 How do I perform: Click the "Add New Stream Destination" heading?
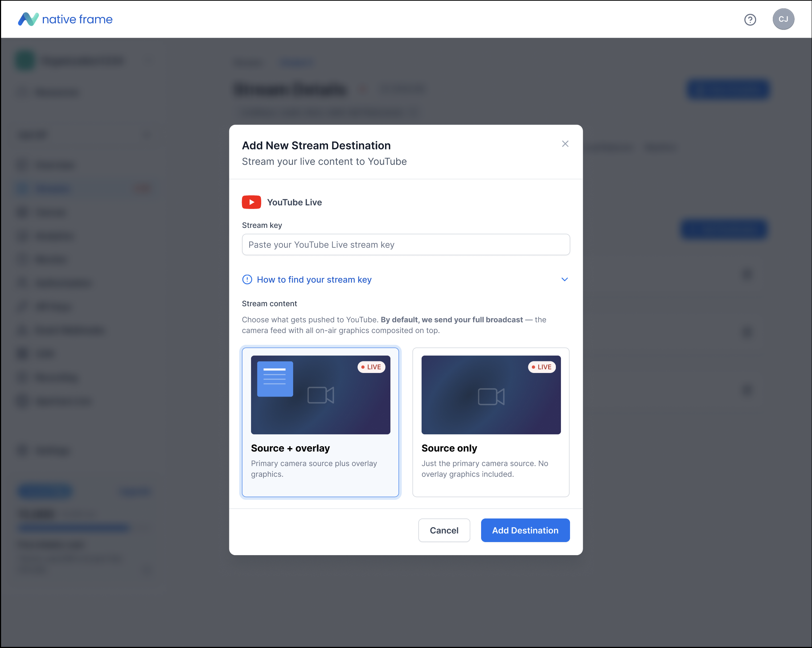click(316, 145)
